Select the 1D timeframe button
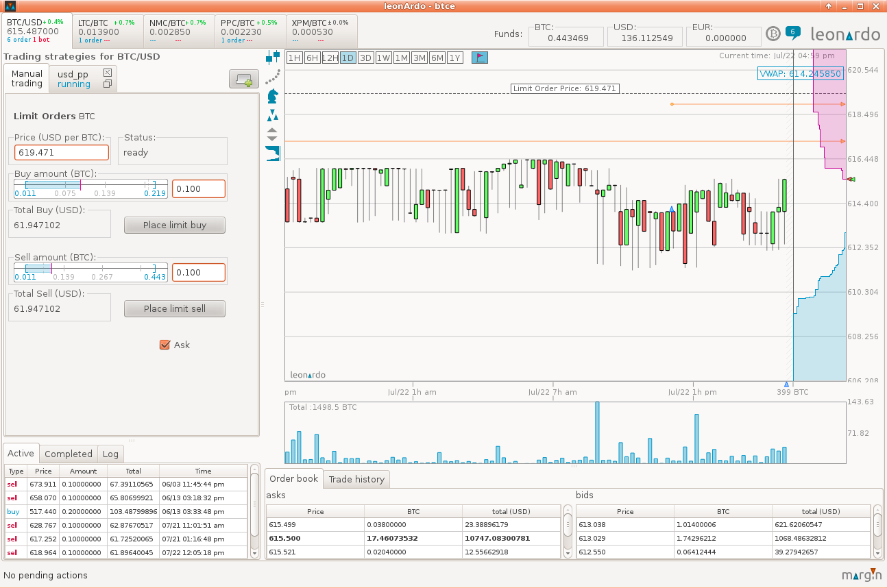887x588 pixels. pyautogui.click(x=348, y=58)
